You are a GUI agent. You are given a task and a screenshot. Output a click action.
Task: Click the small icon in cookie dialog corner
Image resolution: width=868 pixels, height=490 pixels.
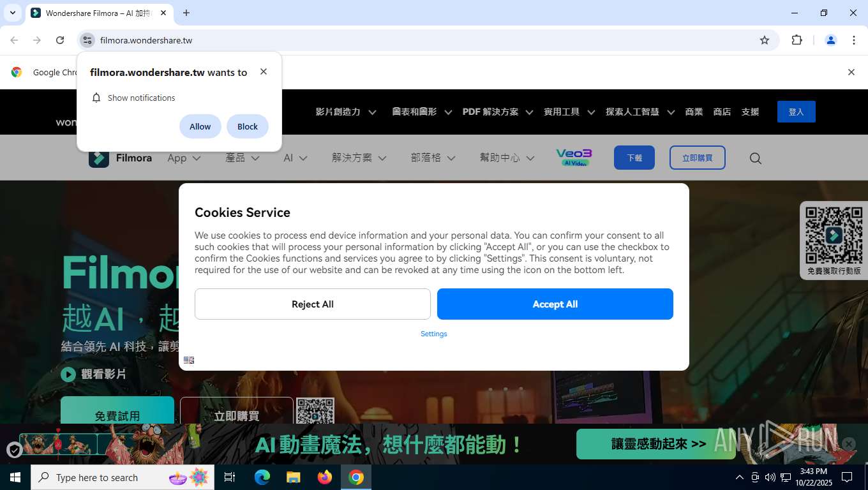(189, 360)
